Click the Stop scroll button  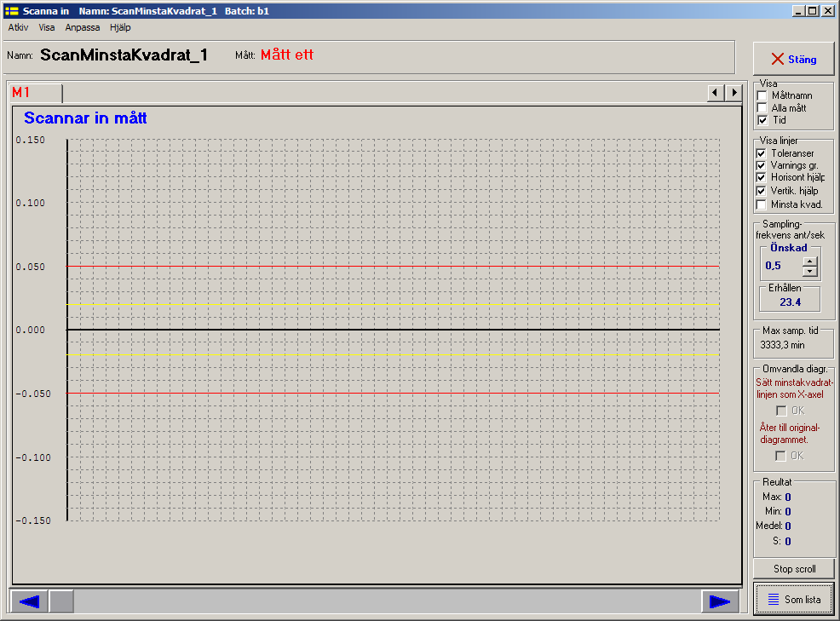(x=794, y=568)
